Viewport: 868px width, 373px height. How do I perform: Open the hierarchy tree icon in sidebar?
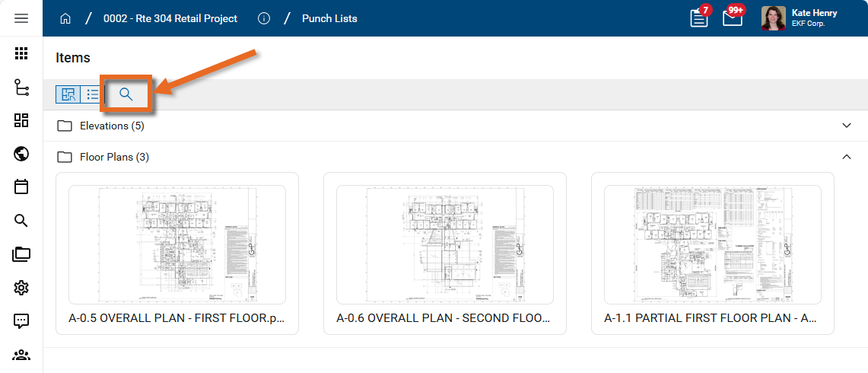click(x=21, y=88)
